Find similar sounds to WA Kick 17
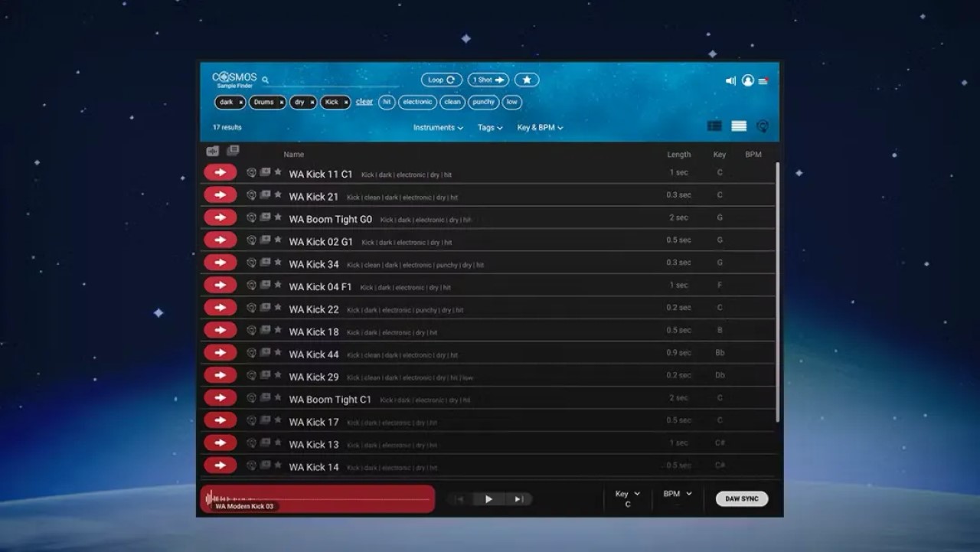The height and width of the screenshot is (552, 980). [251, 420]
